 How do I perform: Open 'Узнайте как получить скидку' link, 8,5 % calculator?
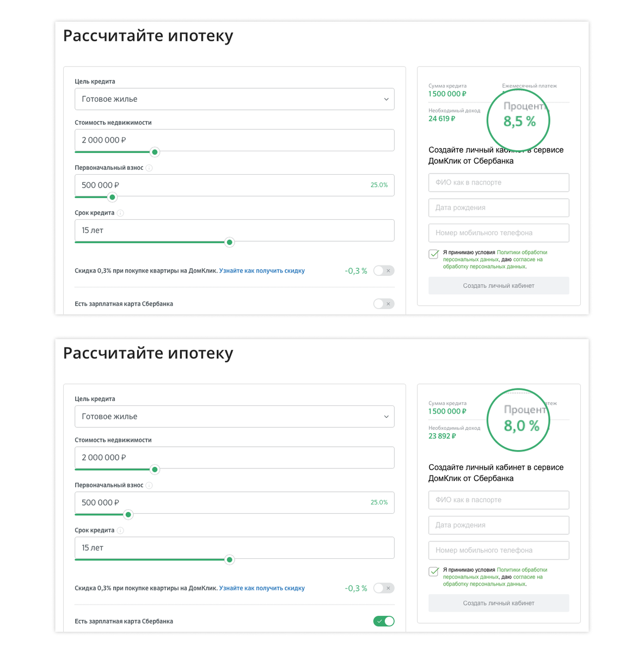(262, 270)
